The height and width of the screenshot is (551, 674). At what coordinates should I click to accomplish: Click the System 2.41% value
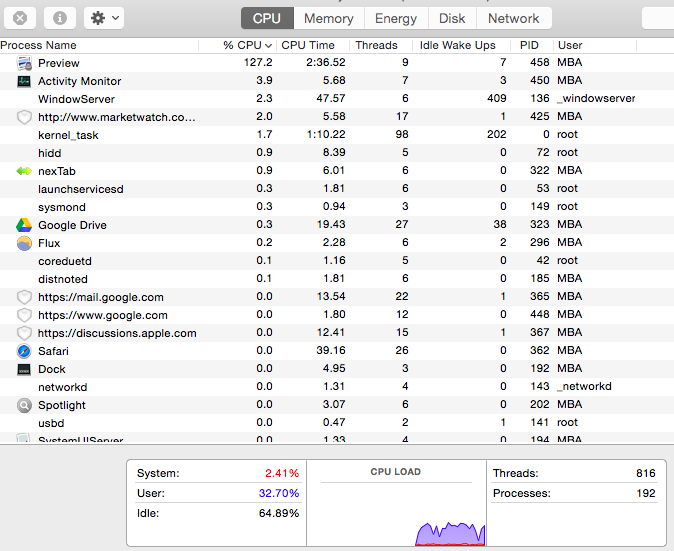click(x=282, y=473)
